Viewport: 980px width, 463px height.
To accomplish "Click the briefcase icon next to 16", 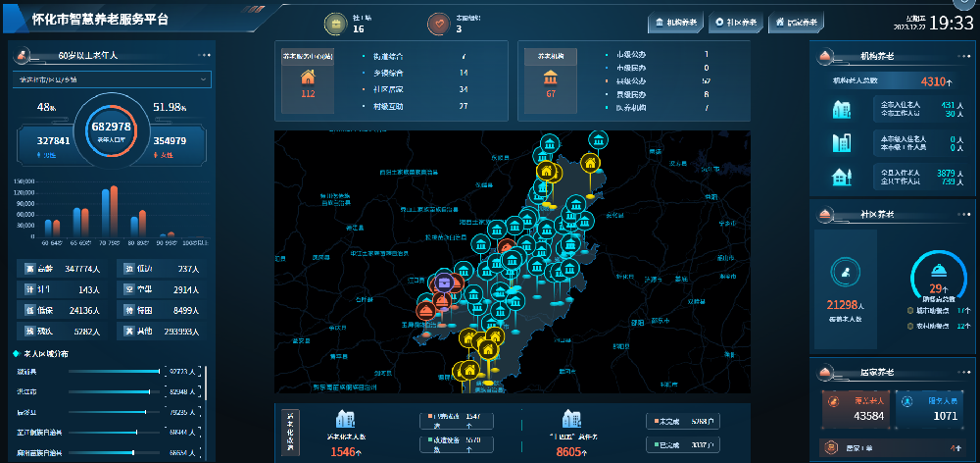I will point(333,24).
